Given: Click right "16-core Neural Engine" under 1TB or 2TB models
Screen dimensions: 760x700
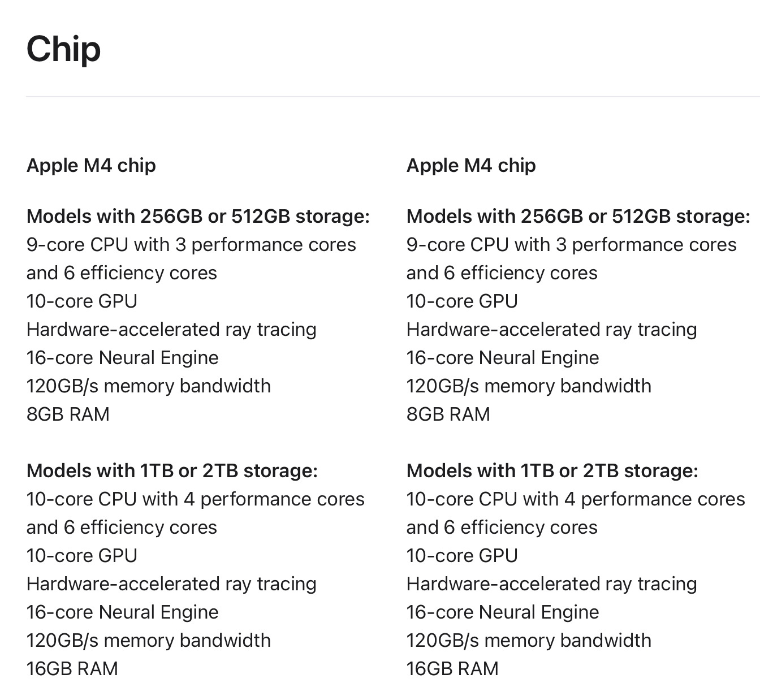Looking at the screenshot, I should click(x=503, y=612).
